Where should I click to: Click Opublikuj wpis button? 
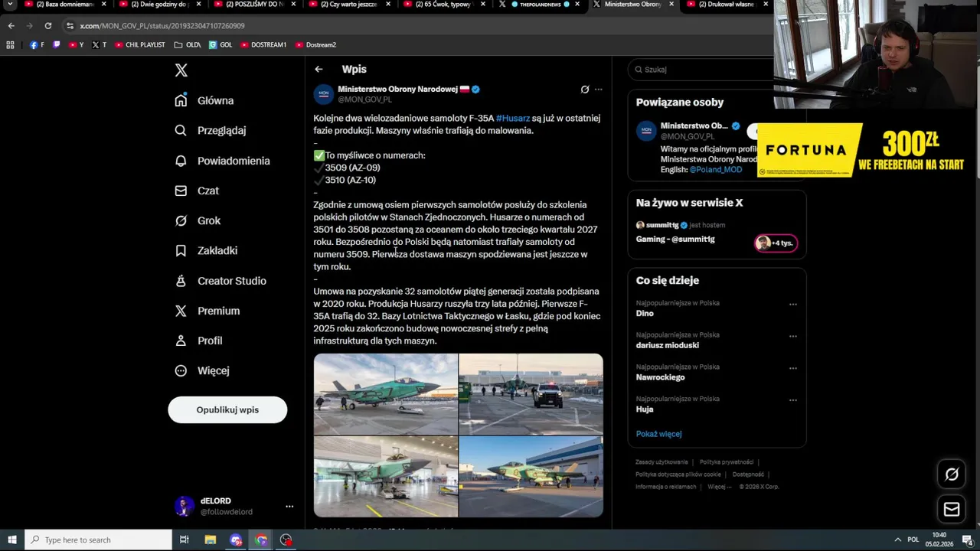pos(227,409)
